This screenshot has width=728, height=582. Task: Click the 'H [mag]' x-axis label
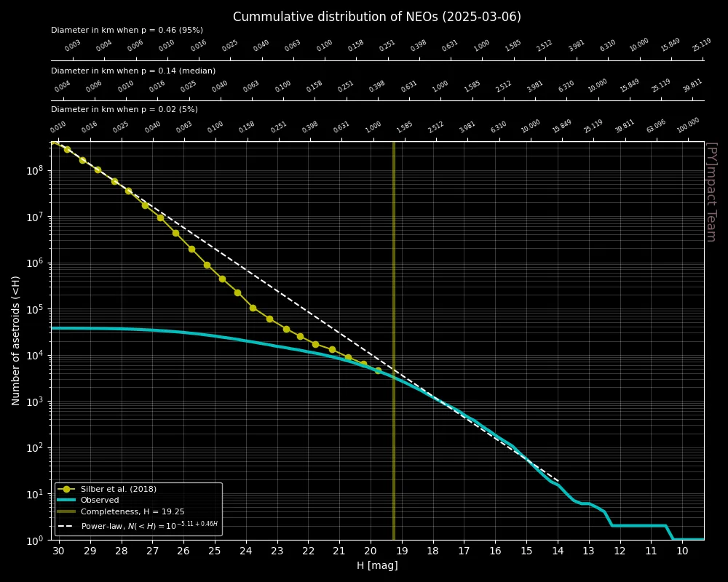(x=377, y=566)
